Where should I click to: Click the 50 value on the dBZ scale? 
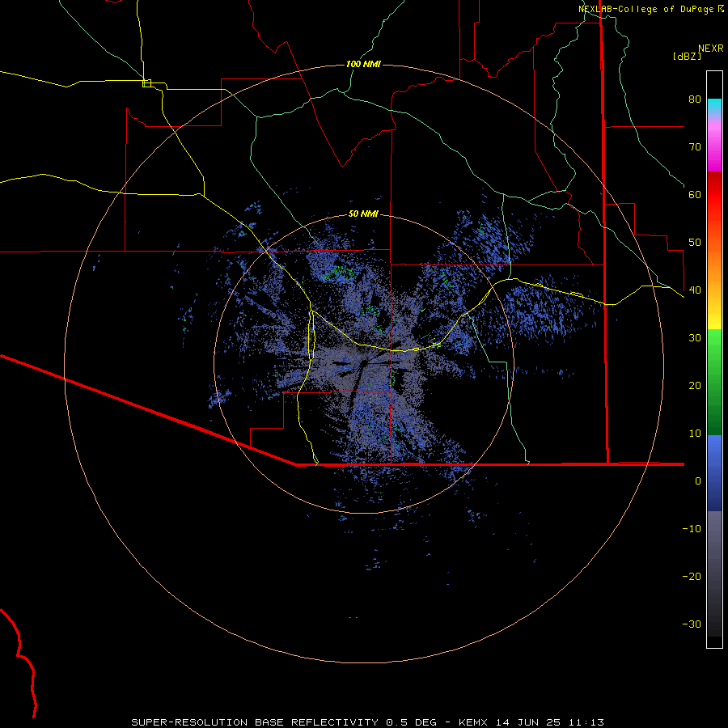695,243
